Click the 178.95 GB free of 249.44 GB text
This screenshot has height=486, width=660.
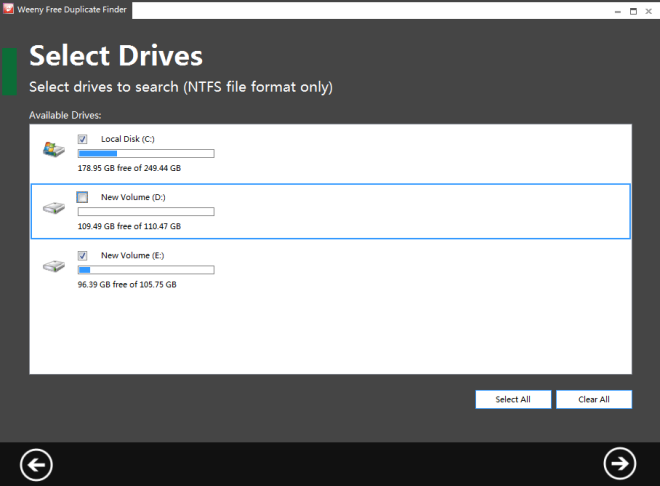pyautogui.click(x=129, y=168)
